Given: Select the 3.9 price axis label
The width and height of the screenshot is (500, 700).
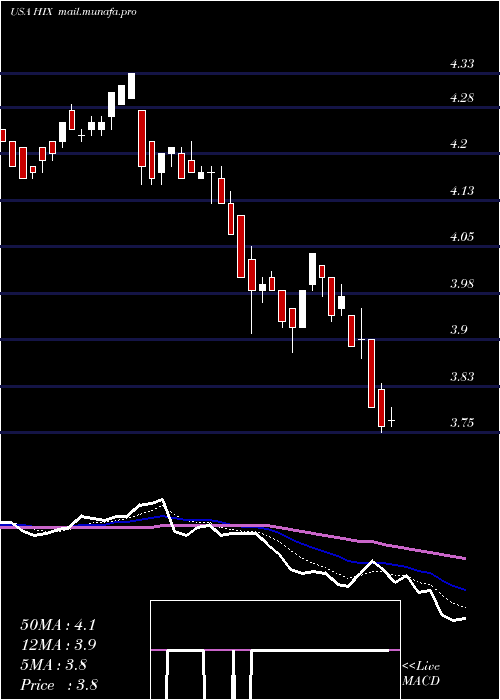Looking at the screenshot, I should [458, 330].
